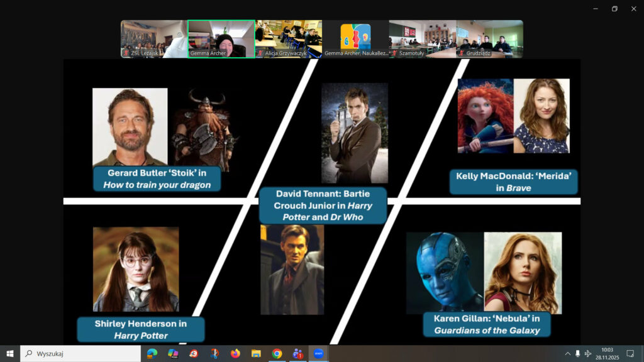This screenshot has height=362, width=644.
Task: Open the Windows Start menu
Action: 10,354
